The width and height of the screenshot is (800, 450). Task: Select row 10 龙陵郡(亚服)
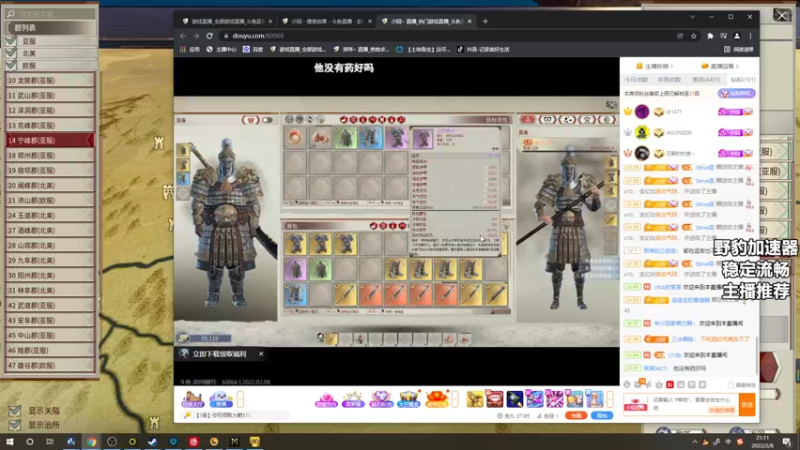(50, 80)
